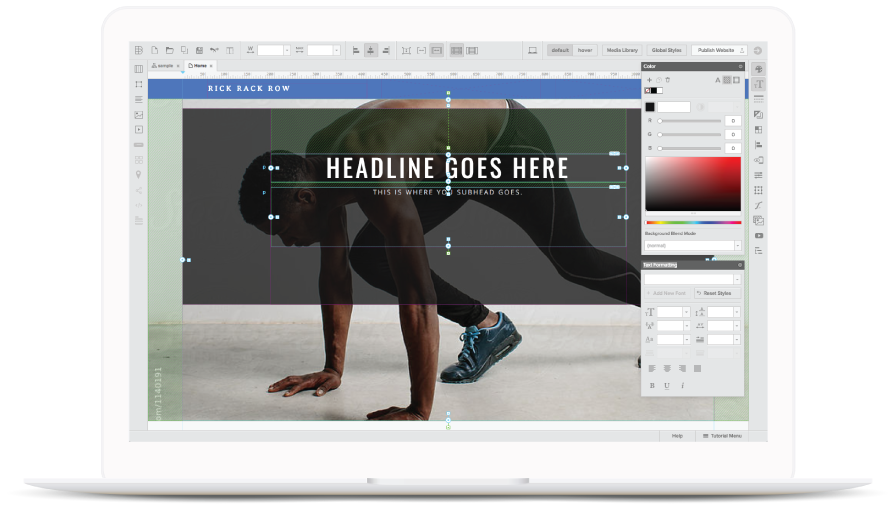Set text alignment to right
Screen dimensions: 890x517
tap(682, 368)
